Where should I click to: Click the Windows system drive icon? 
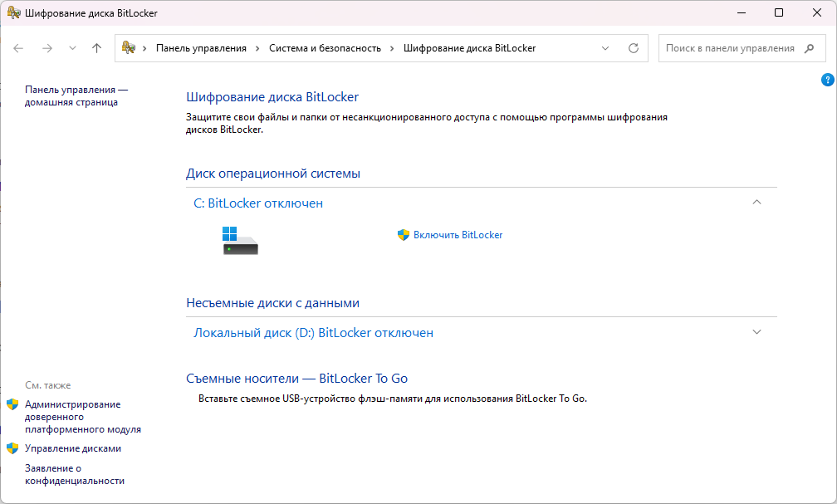click(x=240, y=240)
